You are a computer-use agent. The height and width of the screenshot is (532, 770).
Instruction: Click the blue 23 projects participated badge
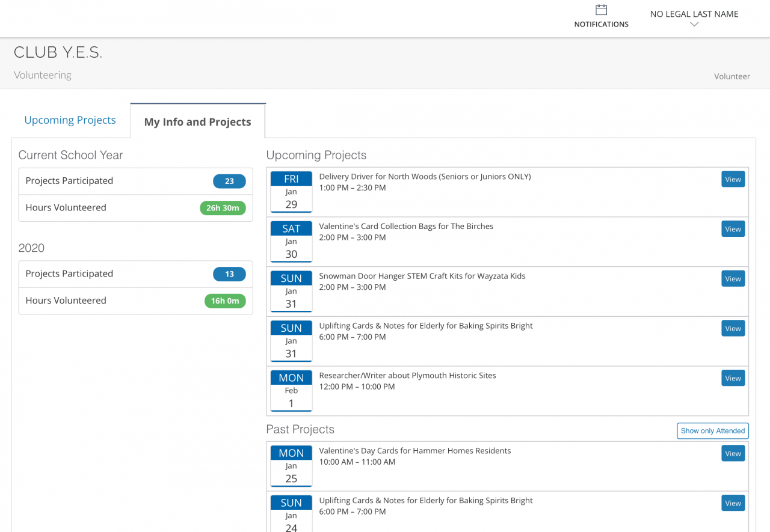[x=229, y=181]
